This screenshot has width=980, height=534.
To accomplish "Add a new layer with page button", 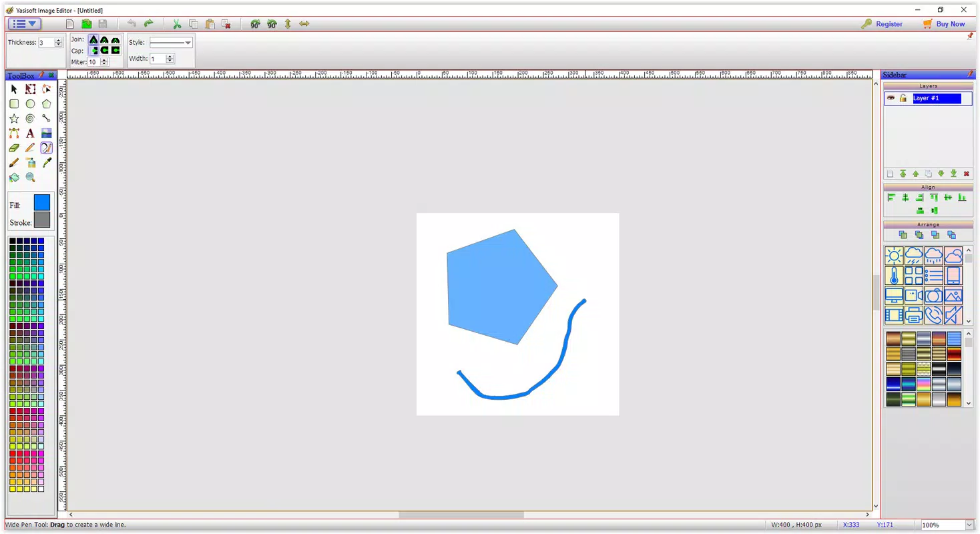I will (x=890, y=174).
